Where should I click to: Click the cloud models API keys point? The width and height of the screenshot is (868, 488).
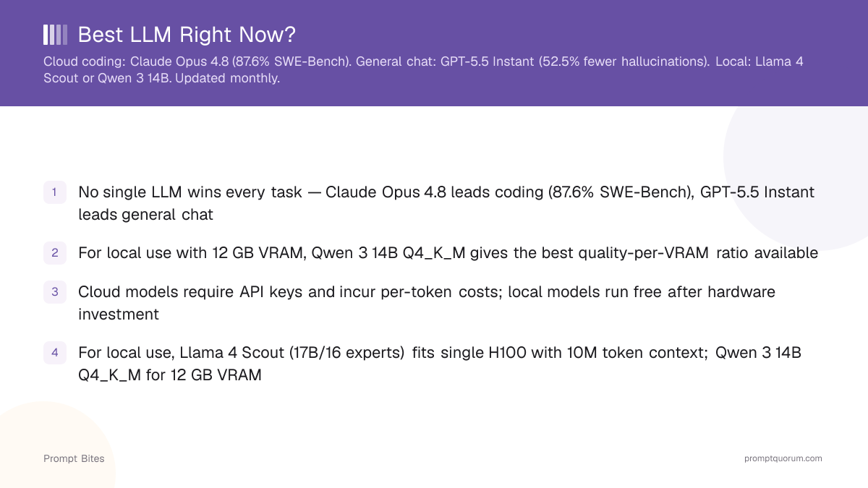427,303
